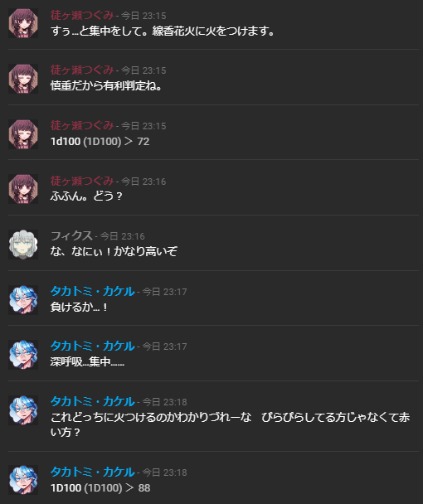
Task: Click avatar beside これどっちに火つける message
Action: coord(23,410)
